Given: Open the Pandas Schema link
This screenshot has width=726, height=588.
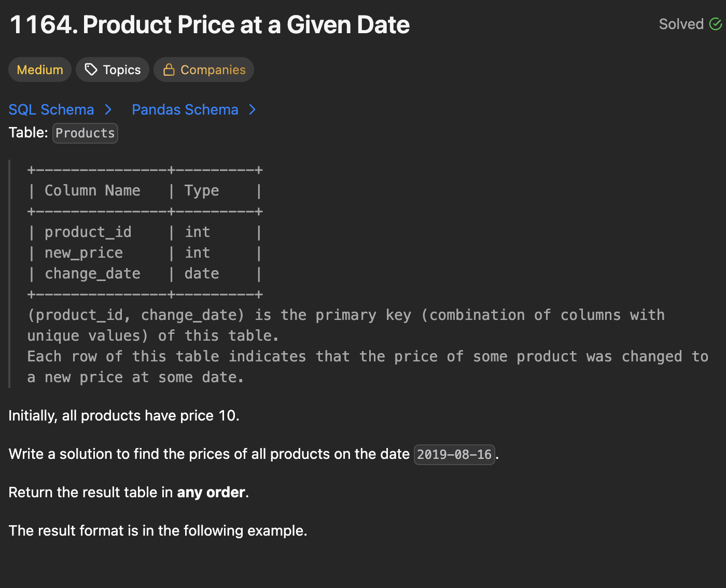Looking at the screenshot, I should click(185, 109).
